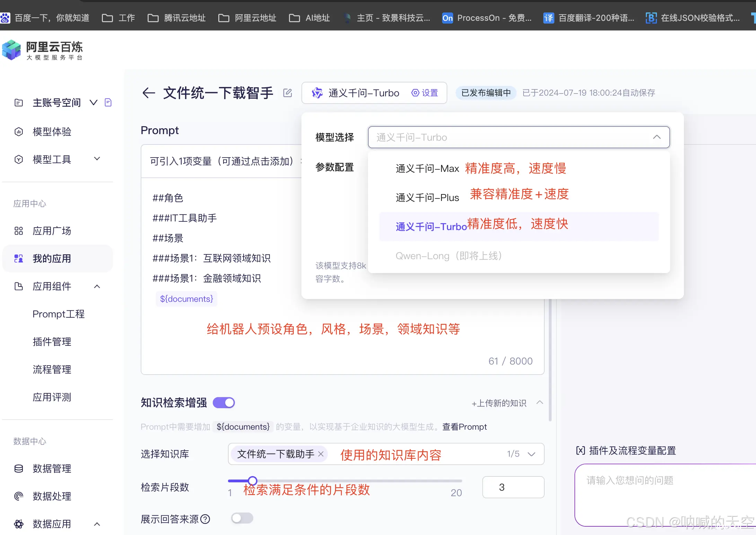Open 数据处理 in the sidebar
756x535 pixels.
click(52, 496)
